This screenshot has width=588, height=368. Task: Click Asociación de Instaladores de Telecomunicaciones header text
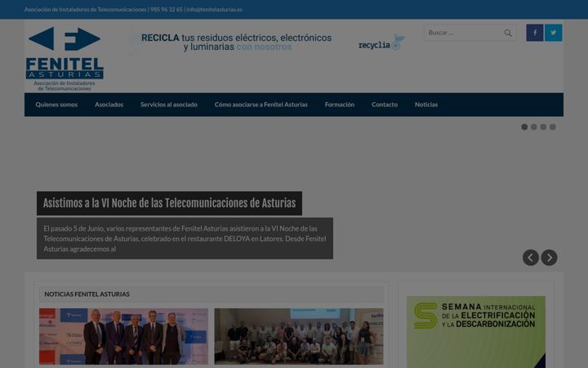pos(86,9)
